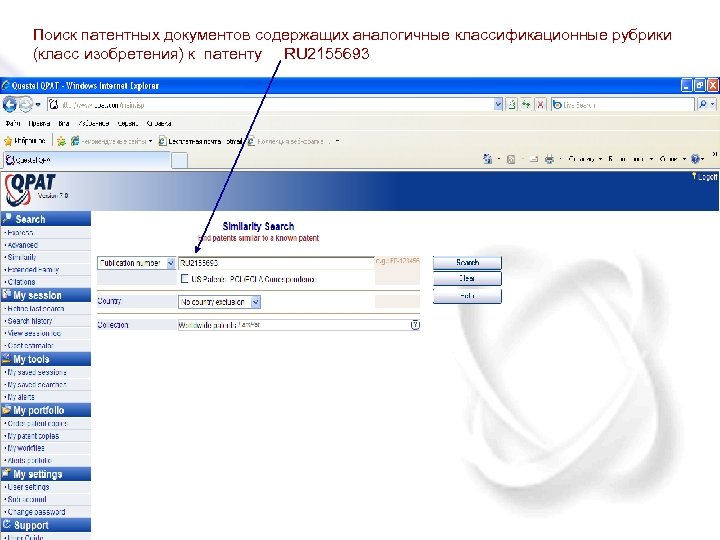Open the No country exclusion dropdown
The image size is (720, 540).
pos(219,302)
